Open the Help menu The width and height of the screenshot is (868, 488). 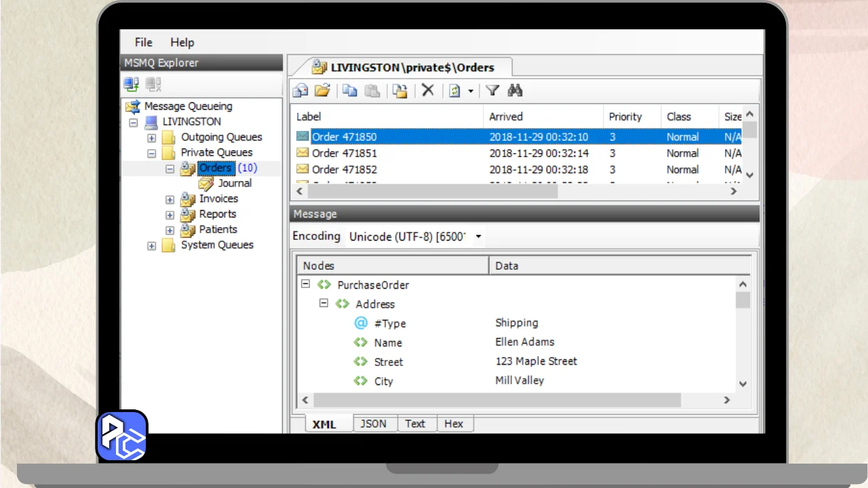tap(182, 42)
